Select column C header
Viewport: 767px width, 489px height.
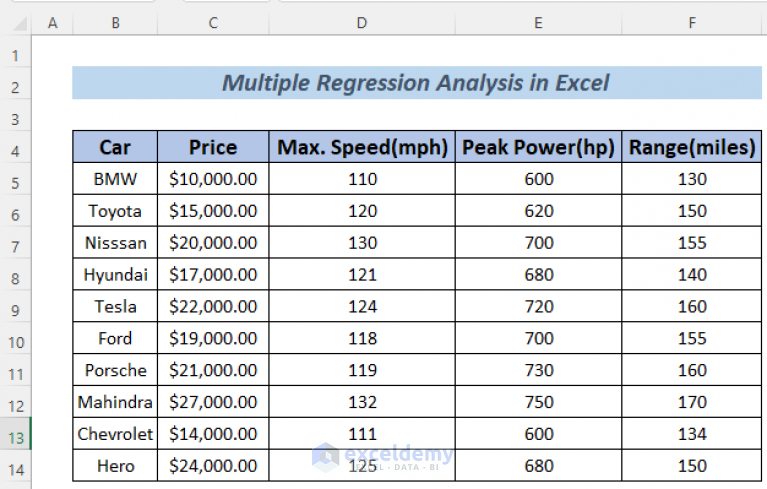point(213,22)
